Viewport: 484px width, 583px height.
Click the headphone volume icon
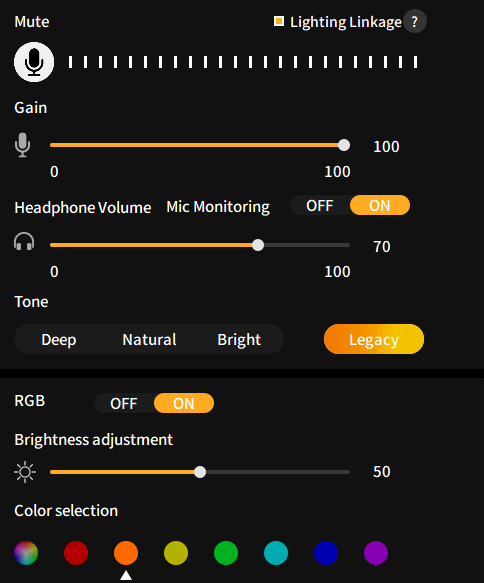24,241
